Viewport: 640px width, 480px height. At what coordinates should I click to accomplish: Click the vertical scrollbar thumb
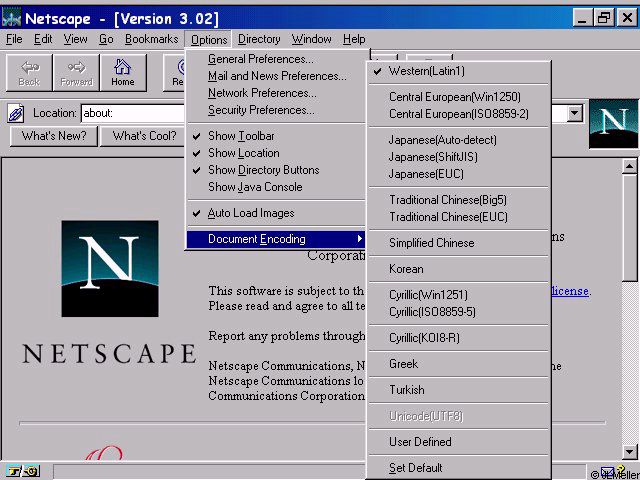tap(629, 227)
